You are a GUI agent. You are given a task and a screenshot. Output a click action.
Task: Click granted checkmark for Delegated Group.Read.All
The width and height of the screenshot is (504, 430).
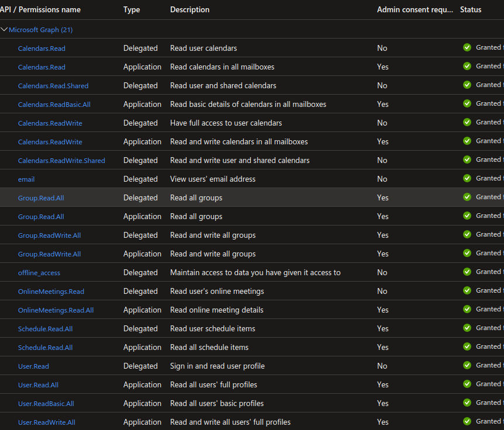point(467,197)
